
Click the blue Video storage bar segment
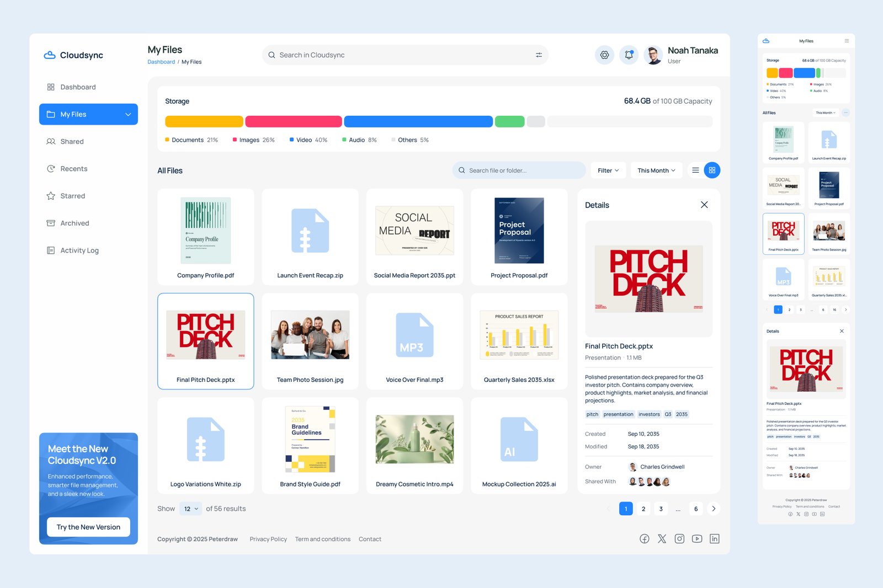point(418,121)
